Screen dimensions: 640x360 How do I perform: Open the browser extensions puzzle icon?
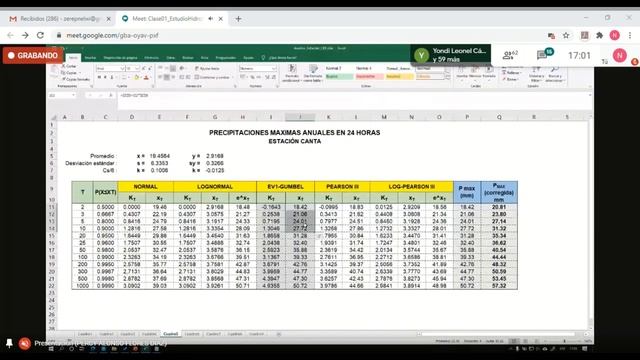click(599, 36)
